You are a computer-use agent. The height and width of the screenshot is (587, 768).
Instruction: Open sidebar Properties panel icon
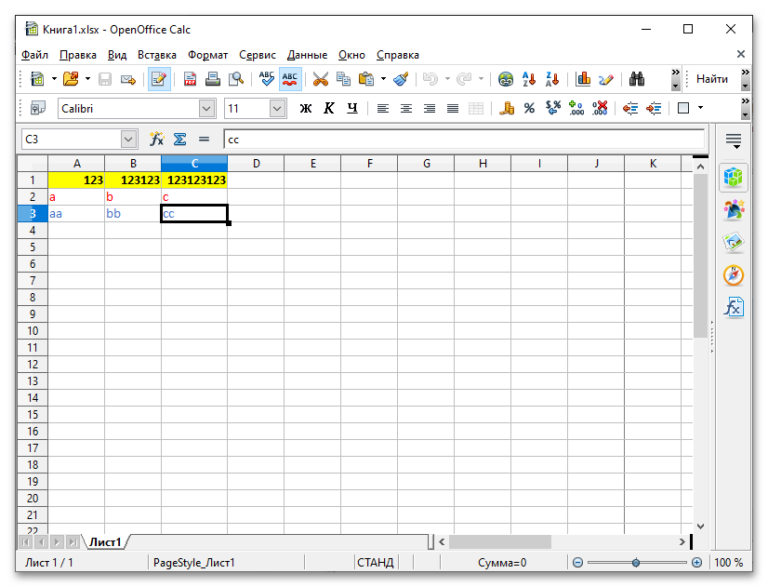pyautogui.click(x=733, y=177)
